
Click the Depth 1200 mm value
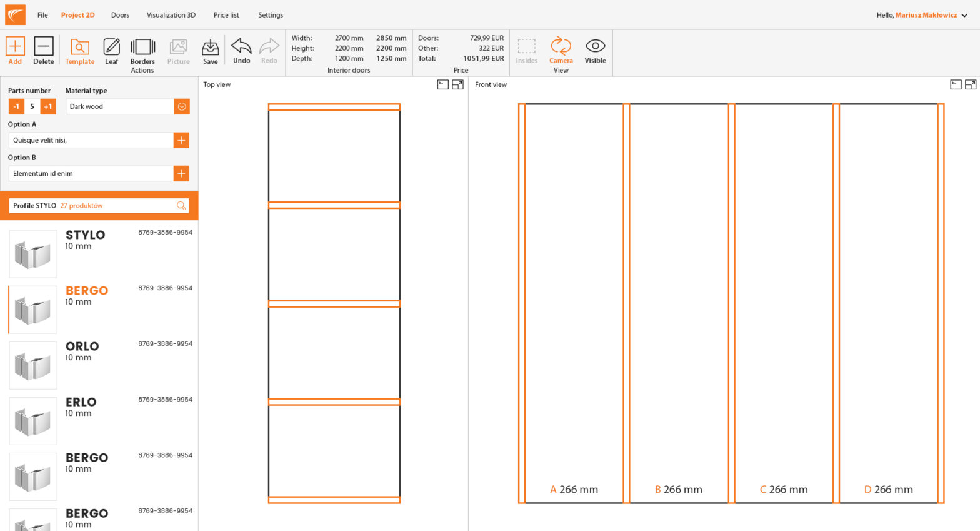pyautogui.click(x=349, y=58)
